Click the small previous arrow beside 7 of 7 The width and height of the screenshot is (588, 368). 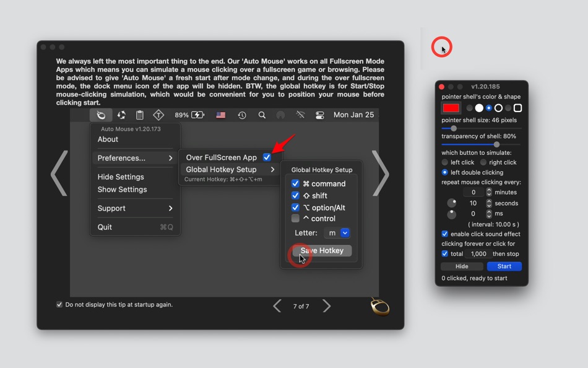tap(277, 306)
